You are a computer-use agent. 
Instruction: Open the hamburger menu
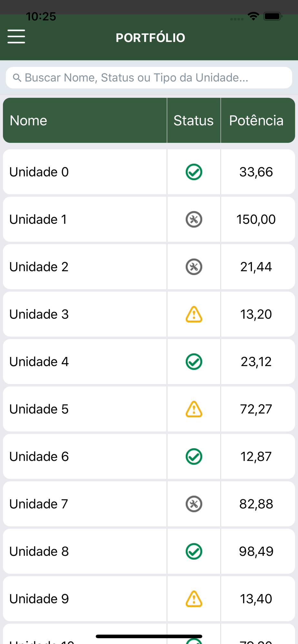point(16,36)
